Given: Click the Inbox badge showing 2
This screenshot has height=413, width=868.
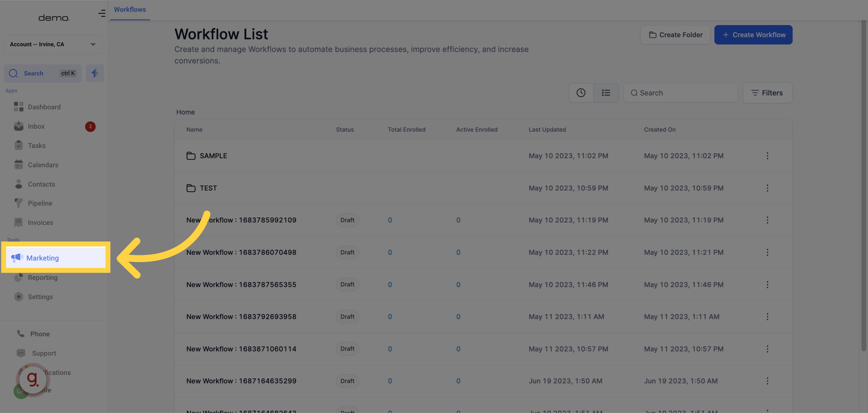Looking at the screenshot, I should pos(90,127).
